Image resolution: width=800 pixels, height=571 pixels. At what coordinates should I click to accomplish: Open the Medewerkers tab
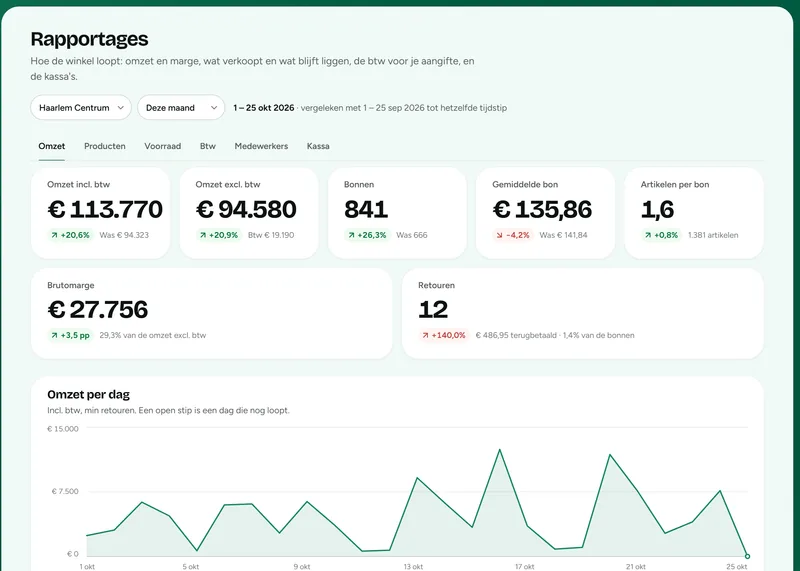pos(261,146)
